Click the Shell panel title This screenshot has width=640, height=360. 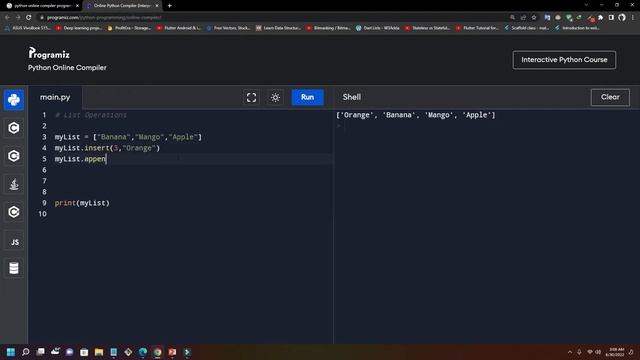[x=351, y=97]
